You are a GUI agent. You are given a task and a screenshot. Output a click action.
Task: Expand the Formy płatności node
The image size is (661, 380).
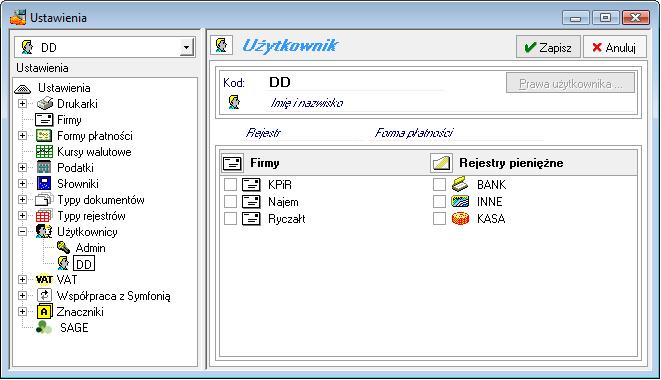click(x=22, y=135)
